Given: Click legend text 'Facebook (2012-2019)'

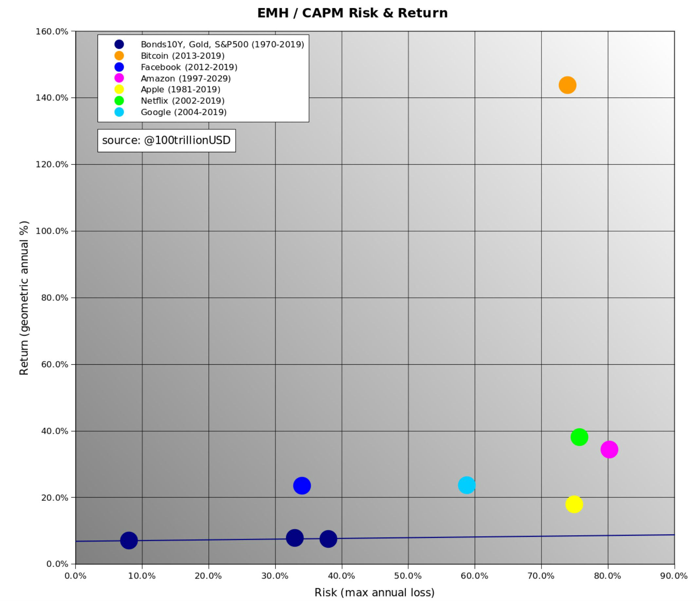Looking at the screenshot, I should [189, 67].
